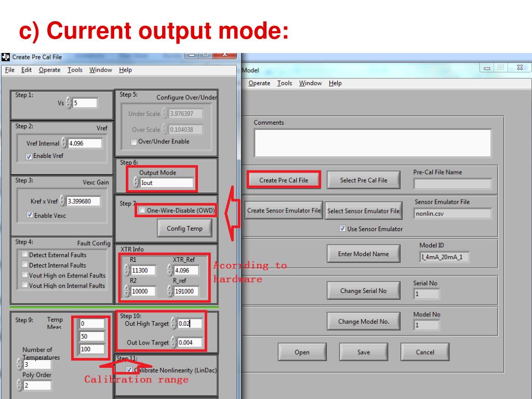The width and height of the screenshot is (532, 399).
Task: Click Change Serial No button
Action: 363,291
